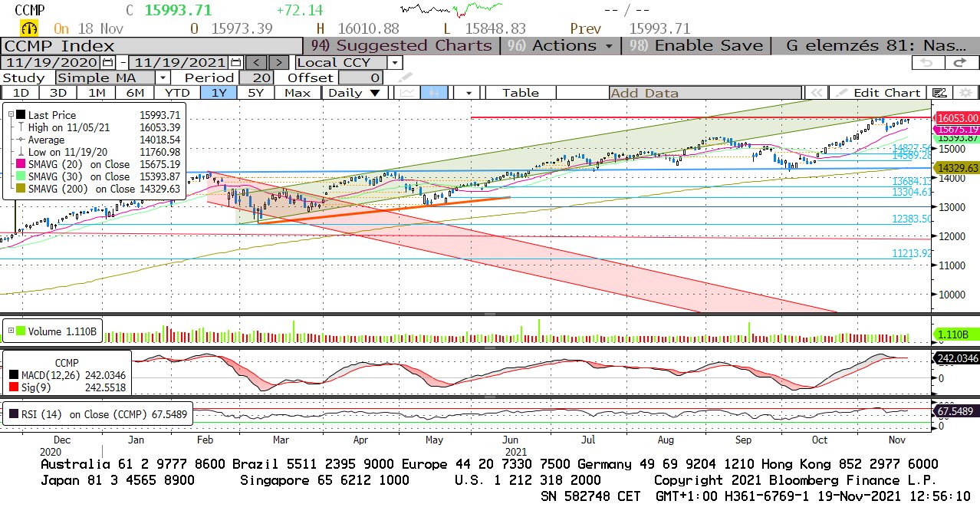Click the collapse double-chevron icon beside Edit Chart
Image resolution: width=980 pixels, height=514 pixels.
click(818, 93)
